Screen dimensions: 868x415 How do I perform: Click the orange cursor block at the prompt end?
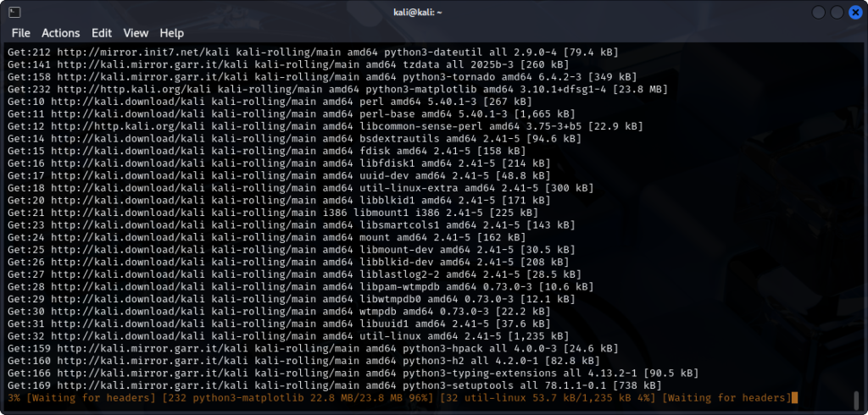[x=794, y=398]
